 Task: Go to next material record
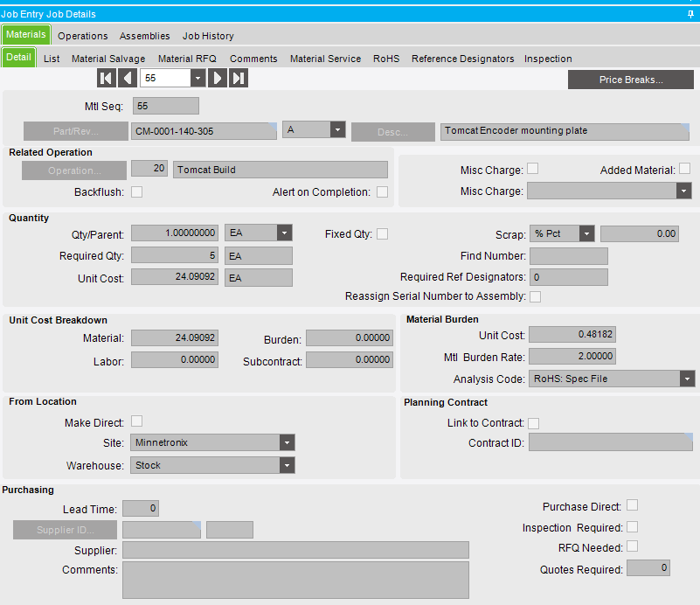[x=218, y=78]
